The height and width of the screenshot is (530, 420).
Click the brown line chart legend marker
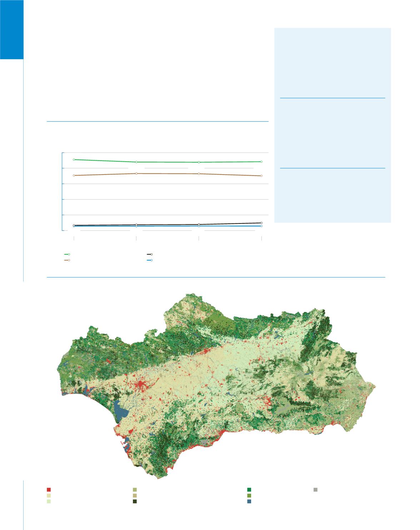click(67, 261)
